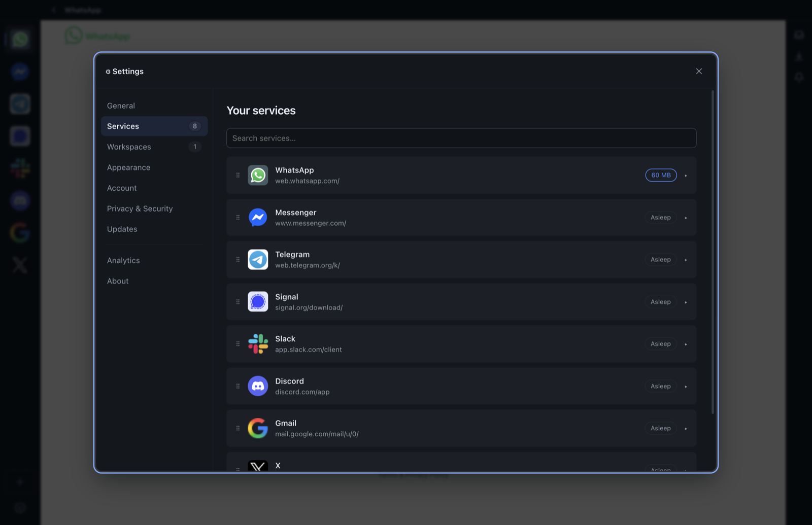
Task: Expand the Gmail service options arrow
Action: (x=686, y=429)
